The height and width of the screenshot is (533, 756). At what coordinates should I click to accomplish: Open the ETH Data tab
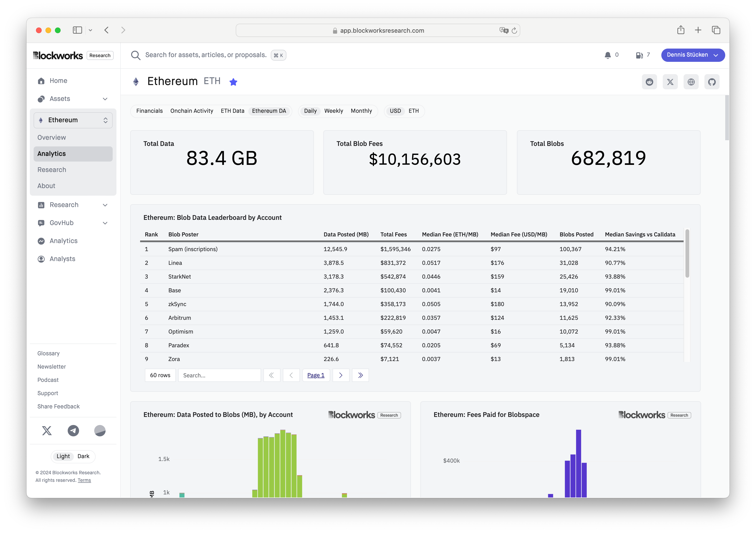(232, 111)
